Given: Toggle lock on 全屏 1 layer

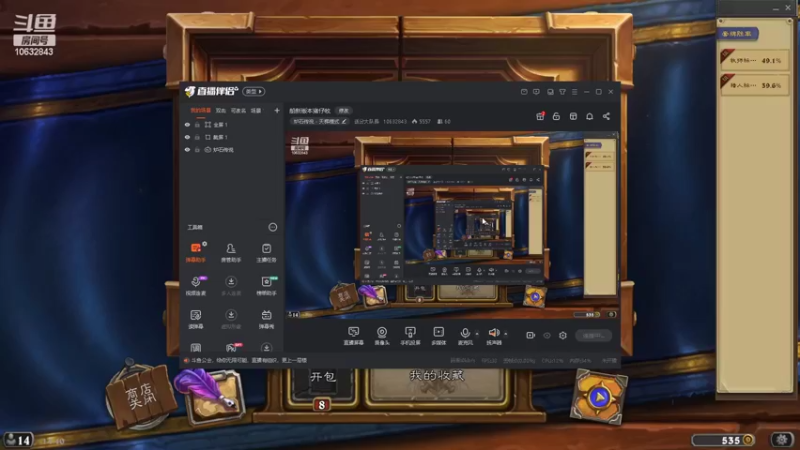Looking at the screenshot, I should coord(197,124).
